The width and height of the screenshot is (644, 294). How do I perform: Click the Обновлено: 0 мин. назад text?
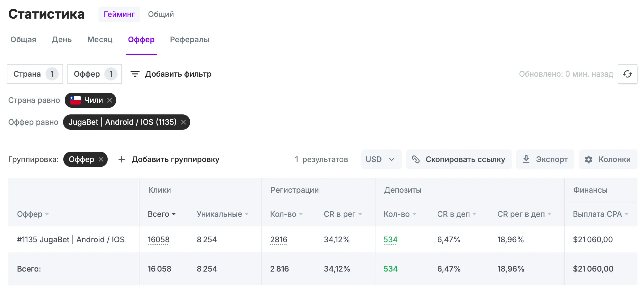coord(566,74)
